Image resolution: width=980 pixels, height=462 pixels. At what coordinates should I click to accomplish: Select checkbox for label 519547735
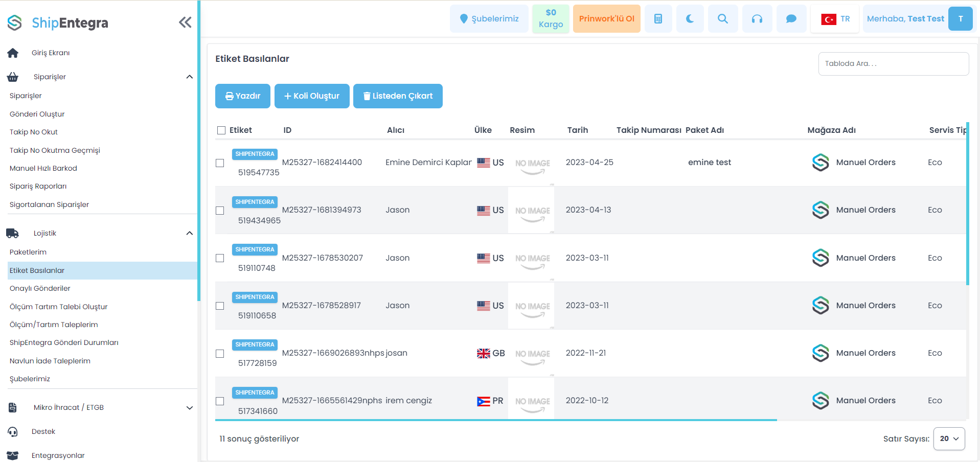[x=220, y=163]
